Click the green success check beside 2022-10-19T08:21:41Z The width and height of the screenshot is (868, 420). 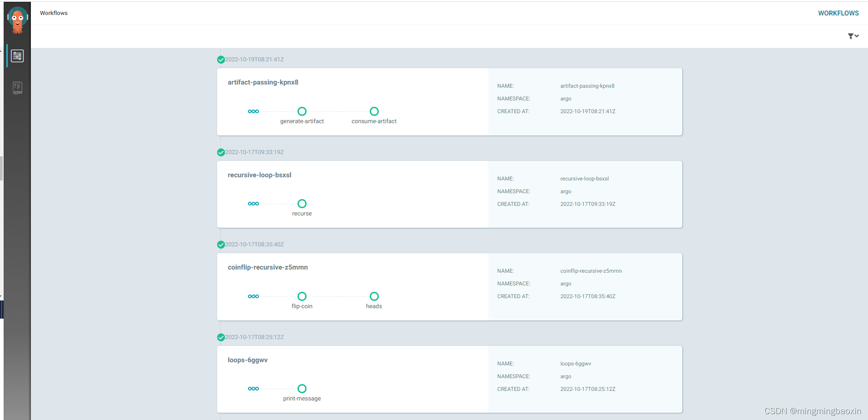[221, 60]
